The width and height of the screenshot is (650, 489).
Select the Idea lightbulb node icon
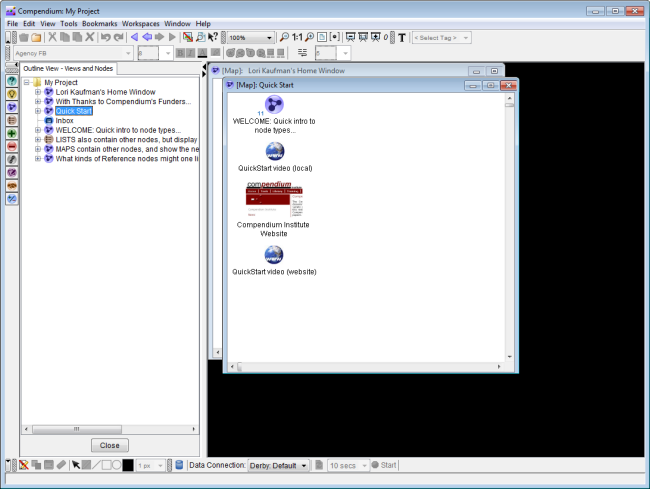(x=12, y=94)
